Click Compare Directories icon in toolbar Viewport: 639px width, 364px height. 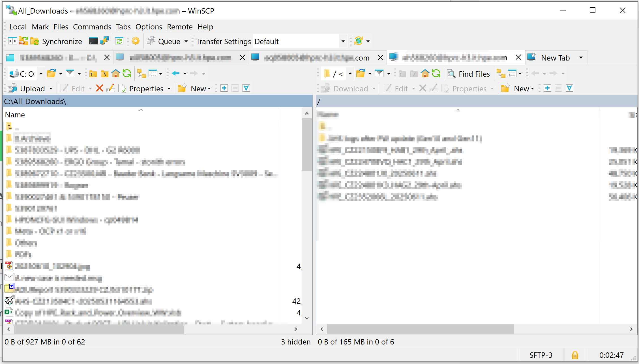click(x=12, y=41)
